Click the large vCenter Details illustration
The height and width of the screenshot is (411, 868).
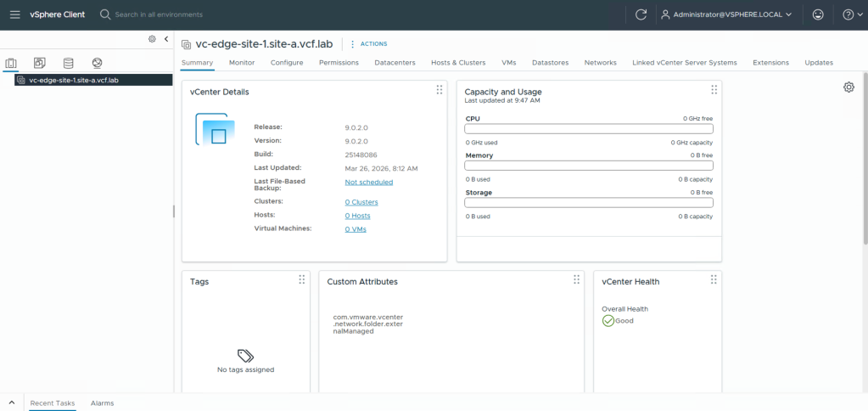(x=215, y=129)
